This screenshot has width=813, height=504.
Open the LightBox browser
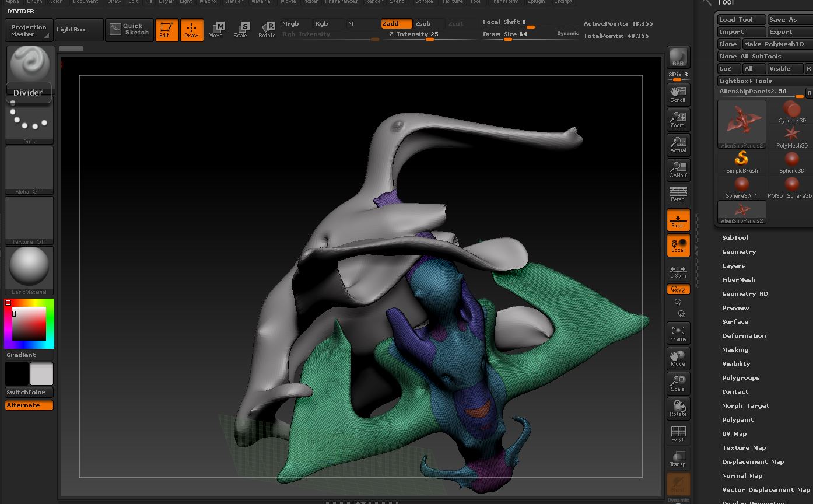(x=79, y=30)
